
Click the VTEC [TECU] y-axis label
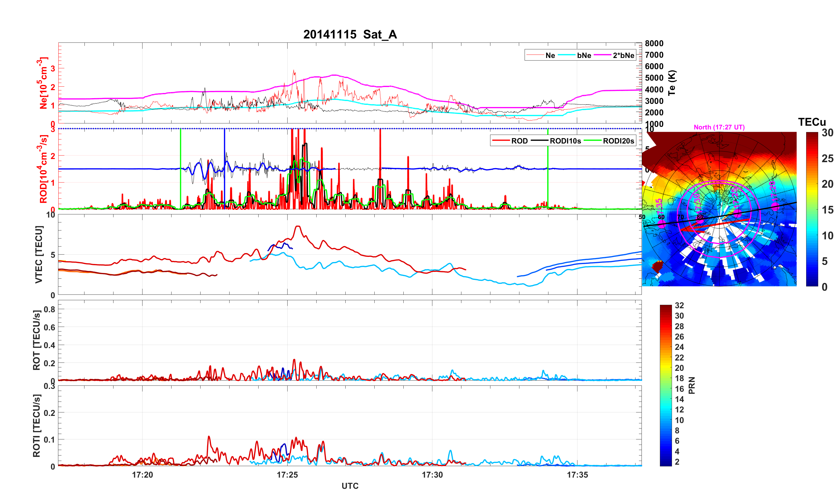click(x=39, y=254)
